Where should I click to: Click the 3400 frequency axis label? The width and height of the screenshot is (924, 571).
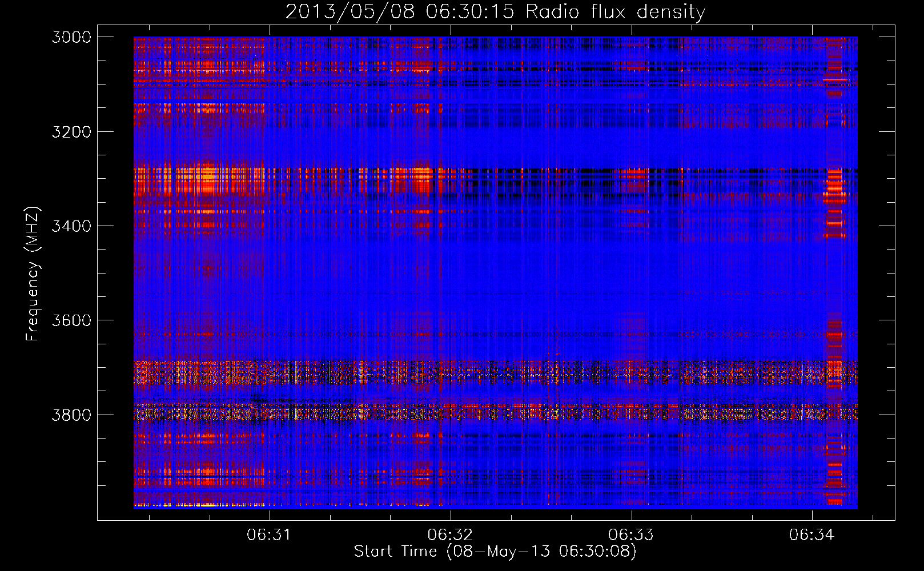click(x=71, y=226)
